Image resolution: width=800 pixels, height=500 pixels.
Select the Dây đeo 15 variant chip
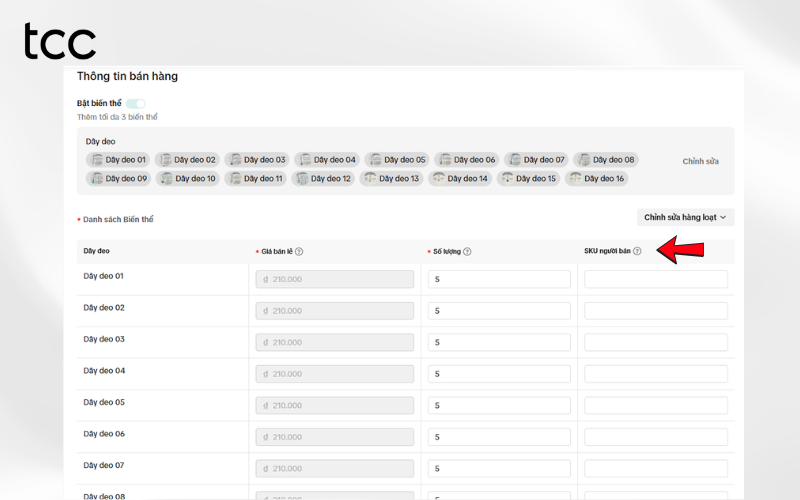[528, 179]
